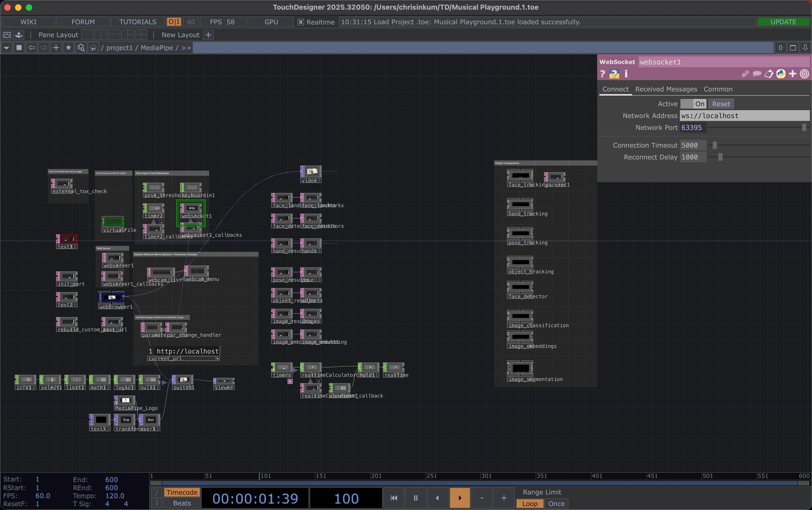812x510 pixels.
Task: Enable Once range limit
Action: point(556,504)
